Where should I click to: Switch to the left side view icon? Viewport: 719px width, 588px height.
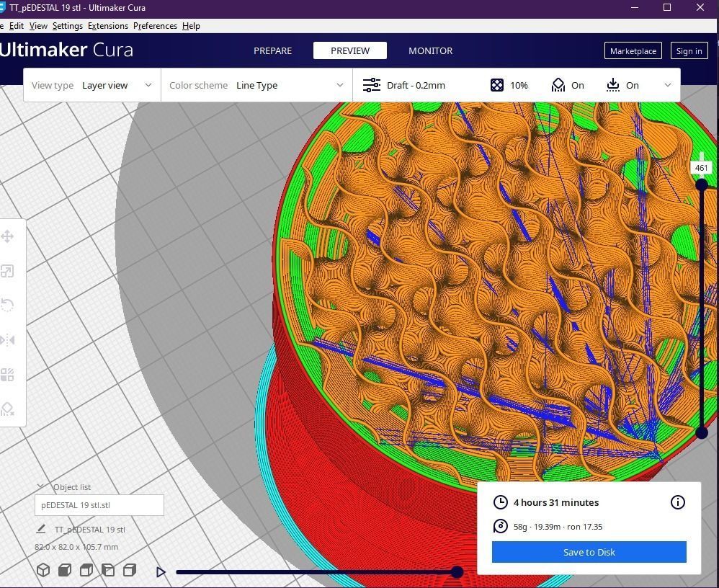click(108, 570)
